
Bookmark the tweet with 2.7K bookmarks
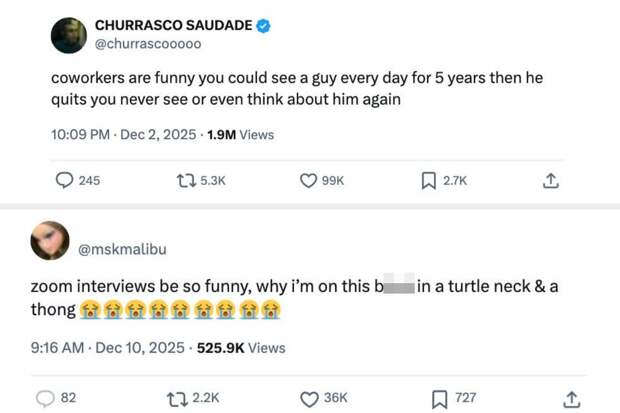pyautogui.click(x=428, y=181)
